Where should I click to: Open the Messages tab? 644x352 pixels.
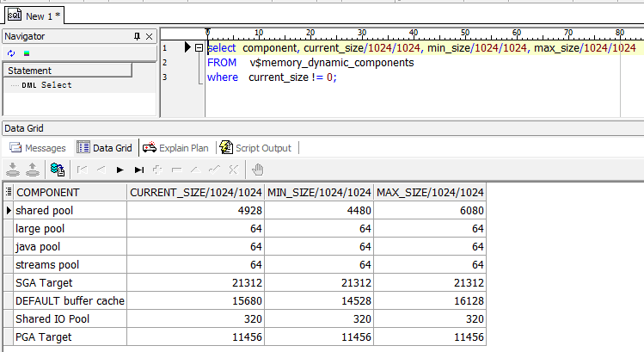[37, 148]
